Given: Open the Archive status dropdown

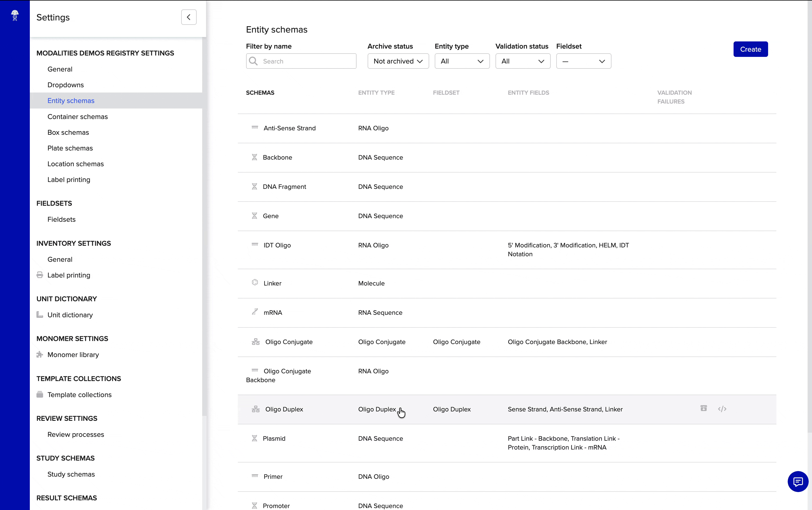Looking at the screenshot, I should [x=398, y=61].
